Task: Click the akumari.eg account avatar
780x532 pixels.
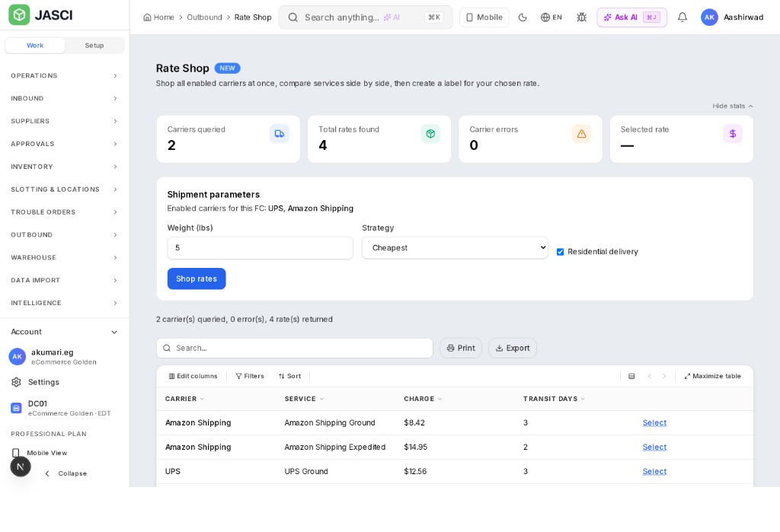Action: click(18, 356)
